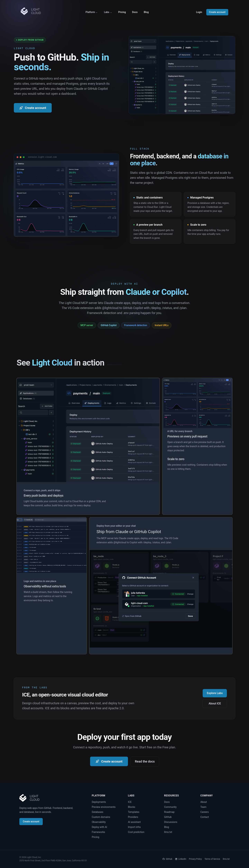Click Change for the julia-kafarska account
The width and height of the screenshot is (249, 868).
[x=190, y=594]
